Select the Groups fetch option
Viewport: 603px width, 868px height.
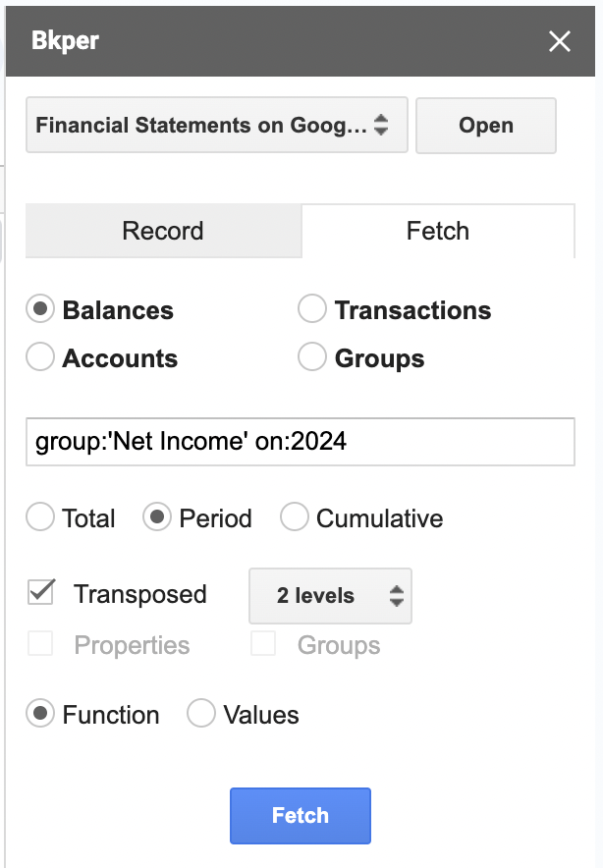click(311, 357)
